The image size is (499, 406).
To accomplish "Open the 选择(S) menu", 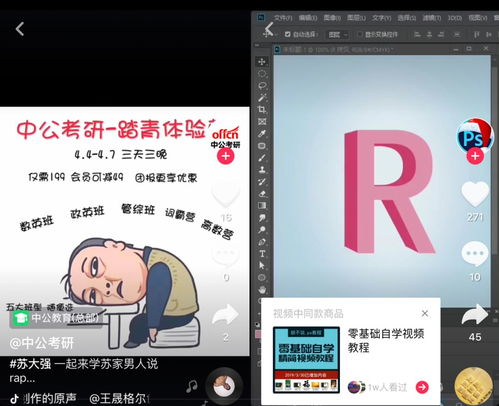I will tap(407, 18).
